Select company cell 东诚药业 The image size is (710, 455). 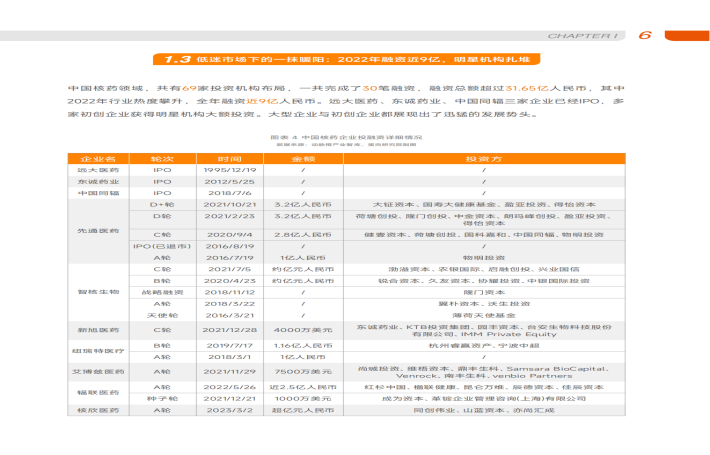pyautogui.click(x=98, y=182)
